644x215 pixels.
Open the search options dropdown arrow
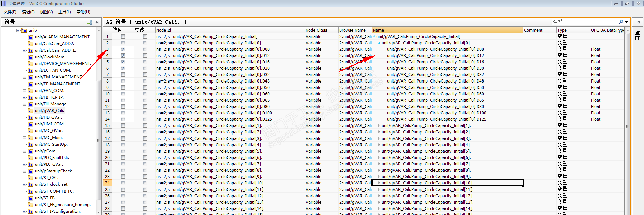point(626,22)
